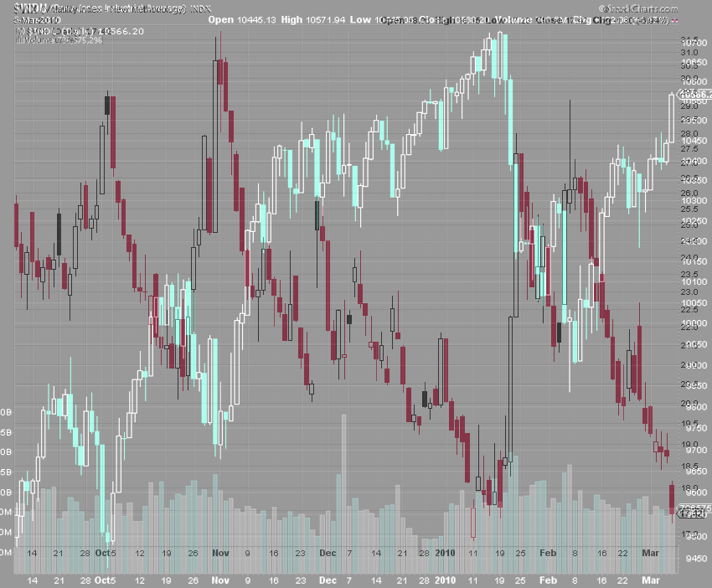Click the 23.5 price scale label
712x588 pixels.
(689, 274)
